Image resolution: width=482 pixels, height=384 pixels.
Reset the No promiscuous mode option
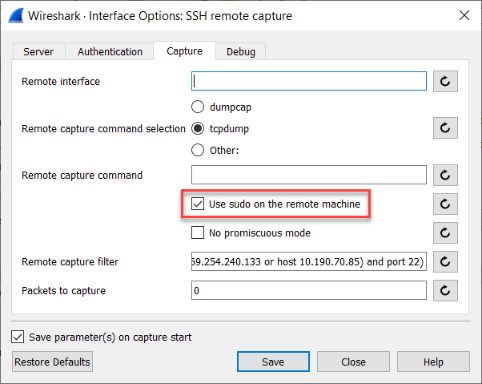coord(445,233)
